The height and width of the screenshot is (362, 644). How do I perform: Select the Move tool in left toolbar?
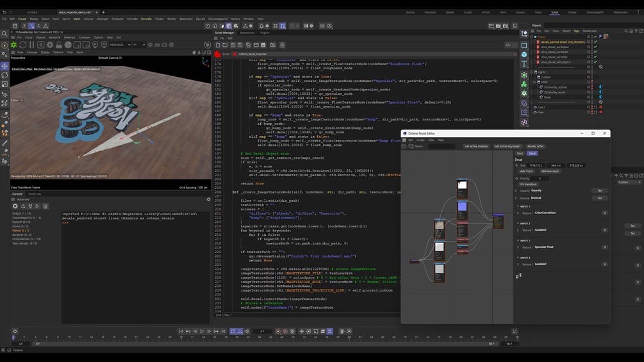[x=5, y=66]
